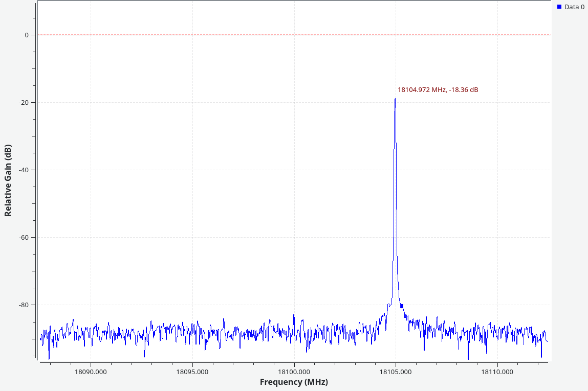Click the -60 value on the gain axis
This screenshot has width=588, height=391.
coord(24,238)
